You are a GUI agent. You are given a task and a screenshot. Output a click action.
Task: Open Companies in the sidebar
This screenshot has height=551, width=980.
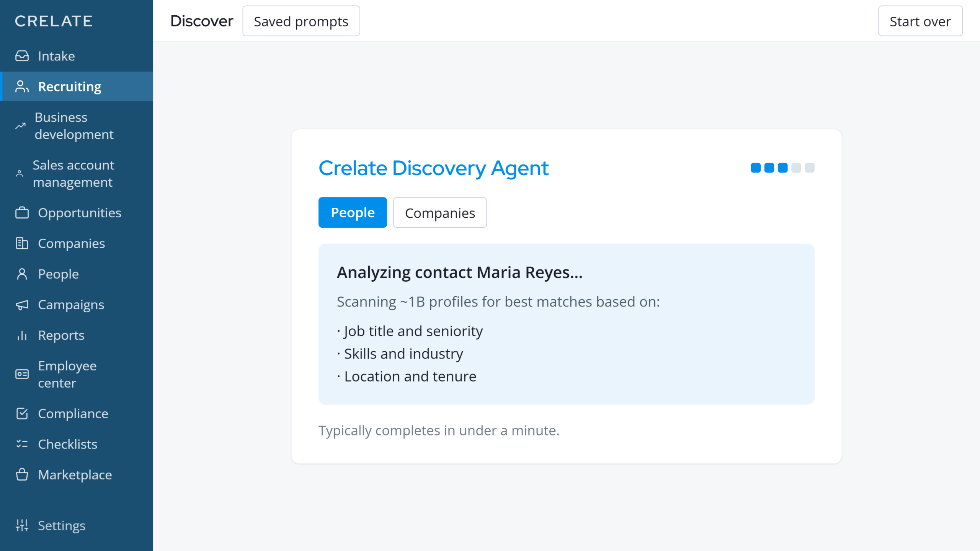[x=77, y=243]
